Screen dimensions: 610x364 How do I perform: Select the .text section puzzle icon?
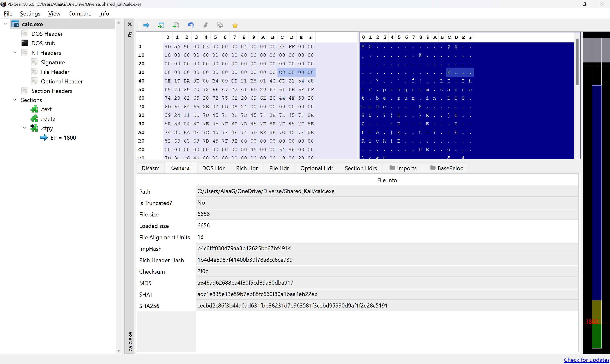click(x=34, y=109)
